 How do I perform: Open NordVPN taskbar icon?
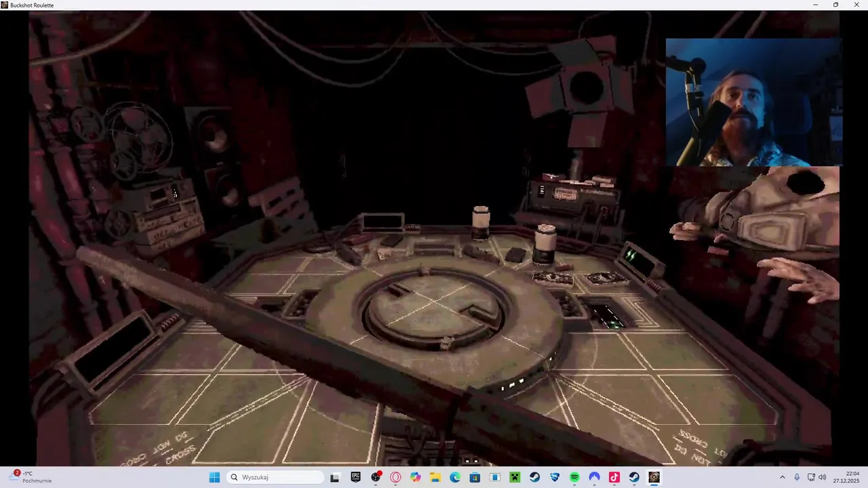(594, 477)
